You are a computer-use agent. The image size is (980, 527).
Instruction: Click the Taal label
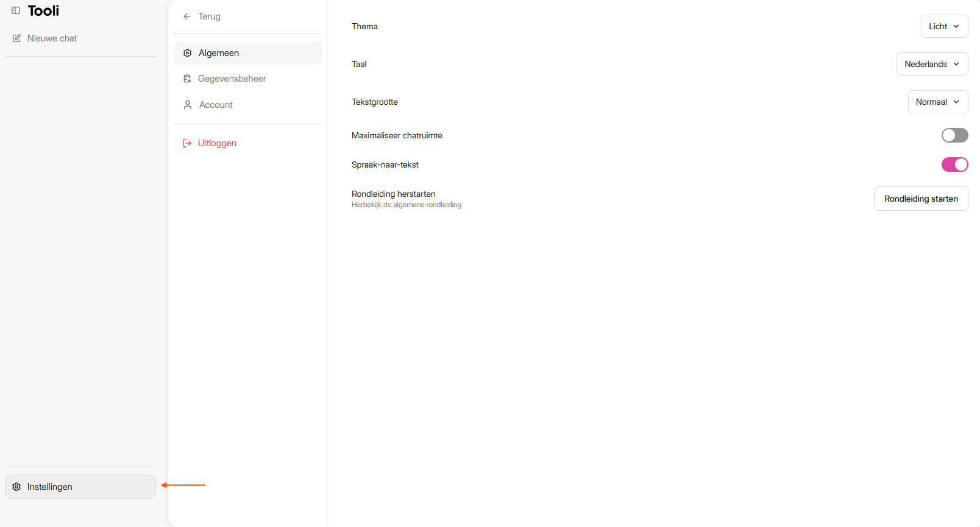coord(359,64)
